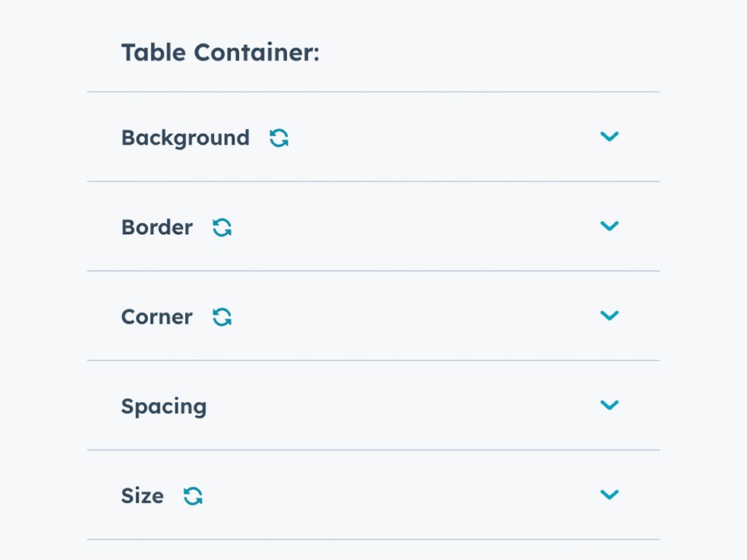Click the Size section label
Viewport: 747px width, 560px height.
(142, 496)
